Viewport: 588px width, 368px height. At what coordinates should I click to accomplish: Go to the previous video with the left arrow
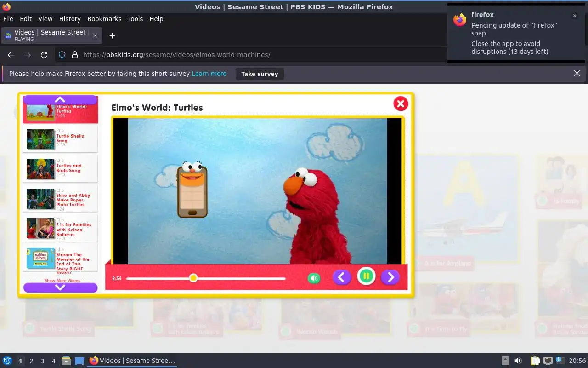pyautogui.click(x=341, y=277)
